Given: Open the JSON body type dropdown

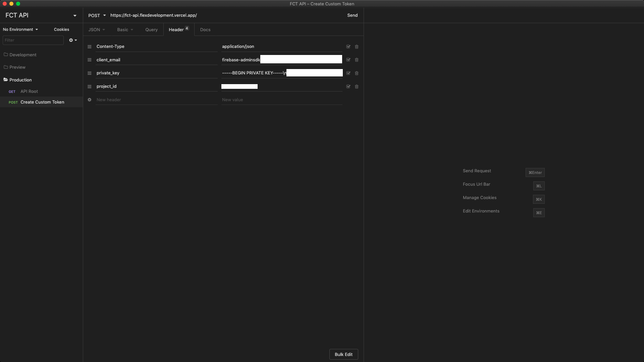Looking at the screenshot, I should (x=97, y=29).
